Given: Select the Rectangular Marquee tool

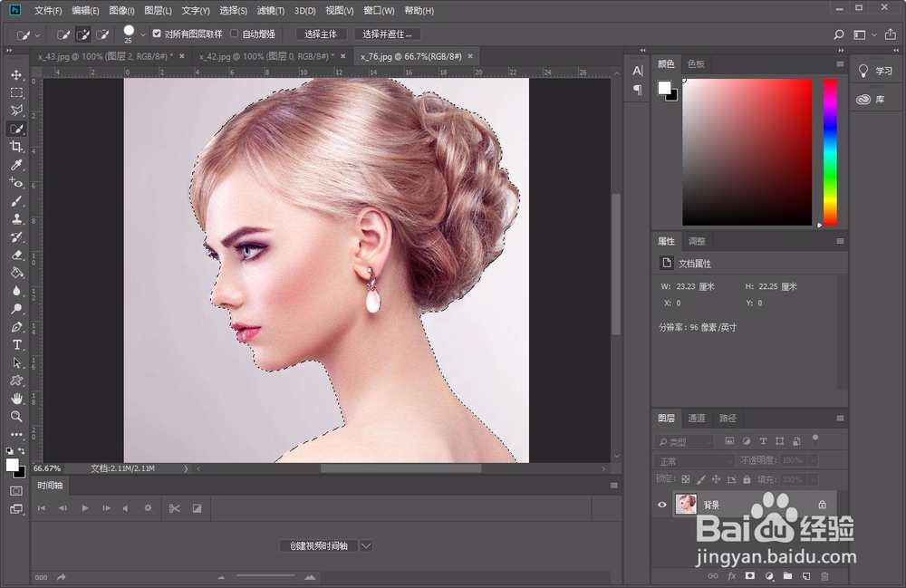Looking at the screenshot, I should (x=16, y=92).
